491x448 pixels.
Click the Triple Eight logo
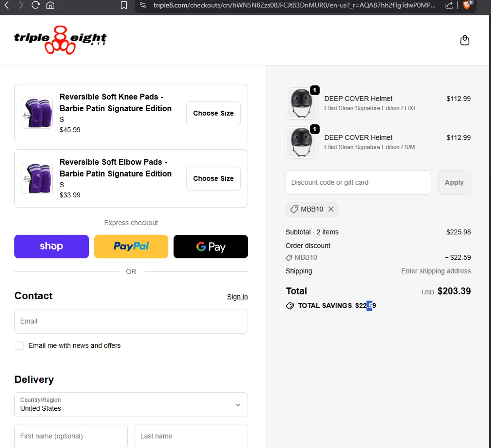pyautogui.click(x=60, y=40)
